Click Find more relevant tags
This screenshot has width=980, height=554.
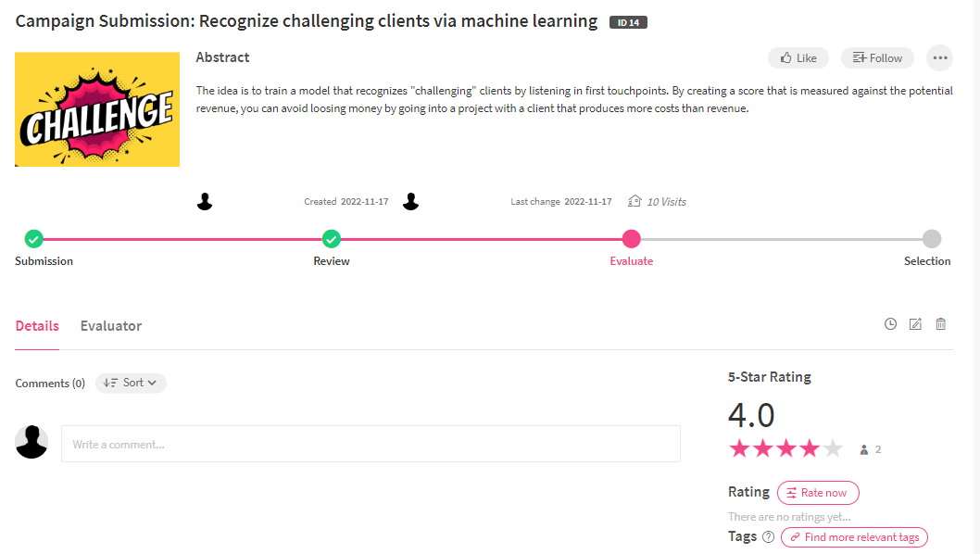pos(854,537)
